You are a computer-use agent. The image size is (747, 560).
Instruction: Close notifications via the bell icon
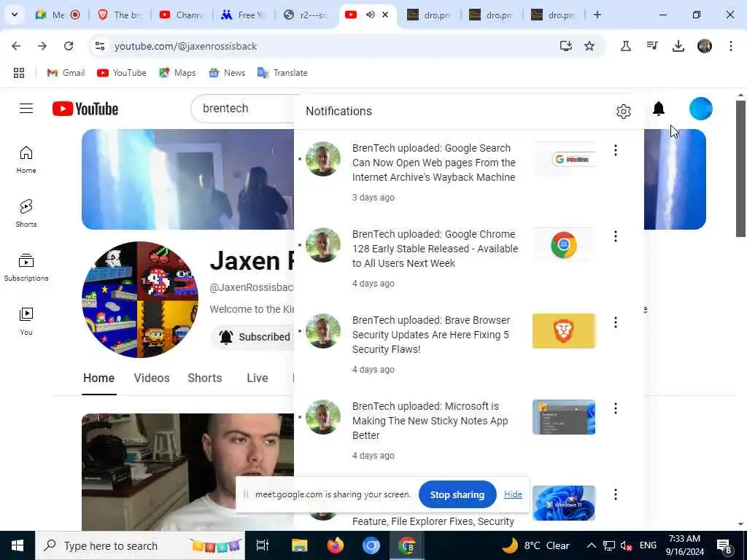659,109
